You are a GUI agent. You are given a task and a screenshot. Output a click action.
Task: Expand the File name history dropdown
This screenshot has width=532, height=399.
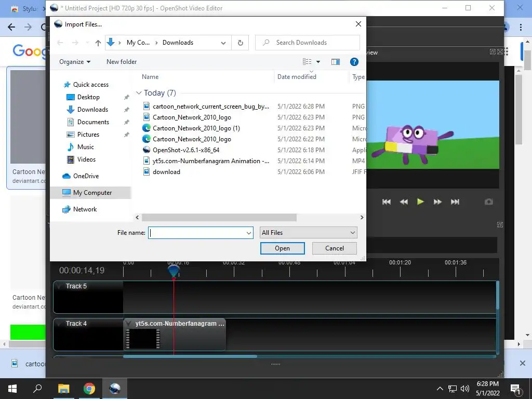(249, 233)
